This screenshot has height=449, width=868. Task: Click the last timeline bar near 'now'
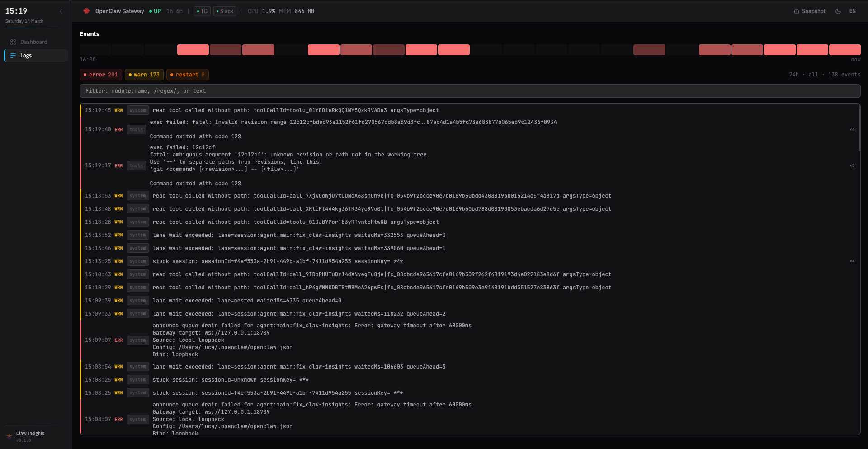pos(844,50)
